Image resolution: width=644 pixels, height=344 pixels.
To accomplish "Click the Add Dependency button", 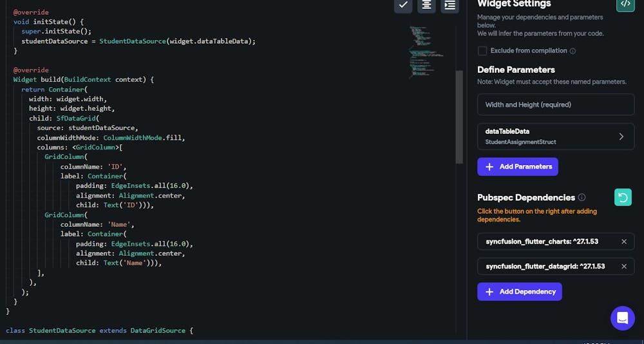I will coord(520,291).
